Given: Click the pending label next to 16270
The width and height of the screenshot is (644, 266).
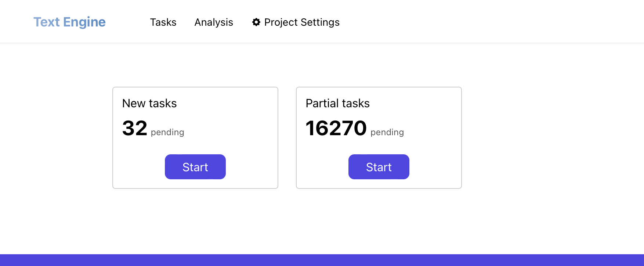Looking at the screenshot, I should (x=387, y=132).
